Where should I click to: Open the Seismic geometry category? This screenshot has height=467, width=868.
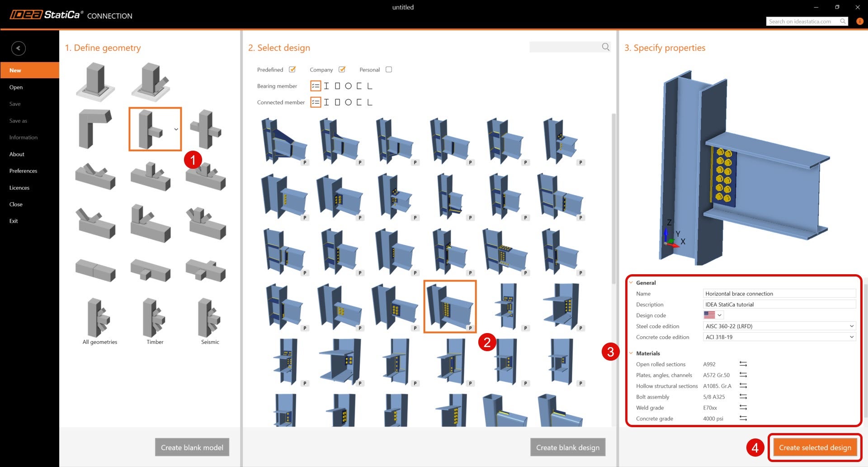point(210,321)
